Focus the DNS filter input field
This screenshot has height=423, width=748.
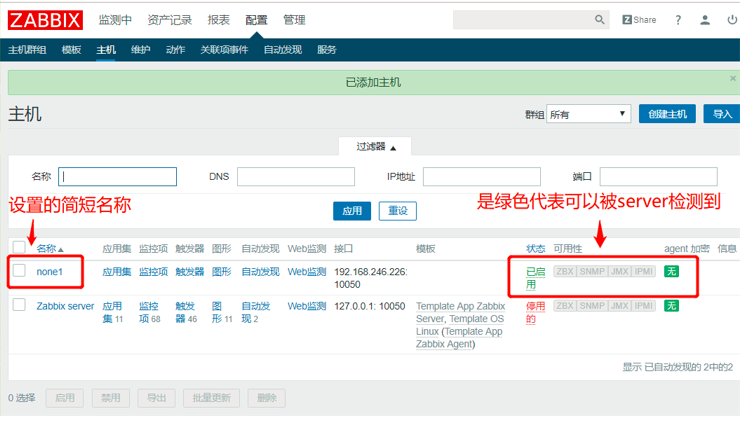(296, 176)
